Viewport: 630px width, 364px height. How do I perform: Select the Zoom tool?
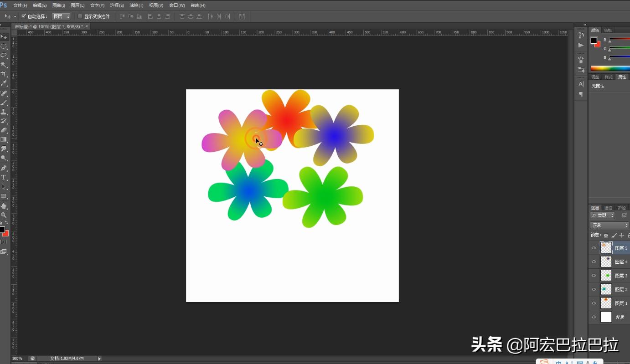pyautogui.click(x=4, y=215)
